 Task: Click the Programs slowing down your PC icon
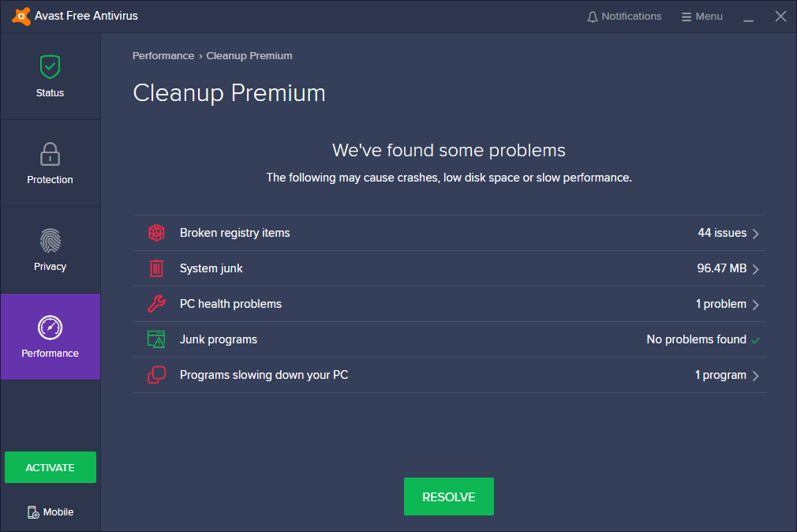click(x=156, y=375)
